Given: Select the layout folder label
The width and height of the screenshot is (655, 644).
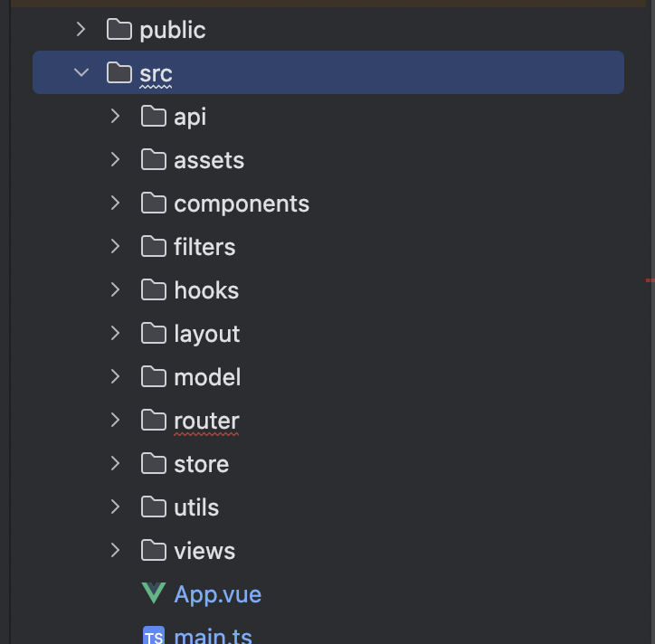Looking at the screenshot, I should pyautogui.click(x=207, y=334).
